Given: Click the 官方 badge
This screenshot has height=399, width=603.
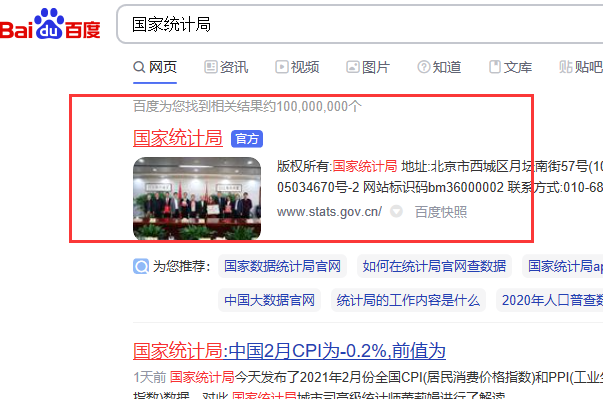Looking at the screenshot, I should tap(247, 139).
